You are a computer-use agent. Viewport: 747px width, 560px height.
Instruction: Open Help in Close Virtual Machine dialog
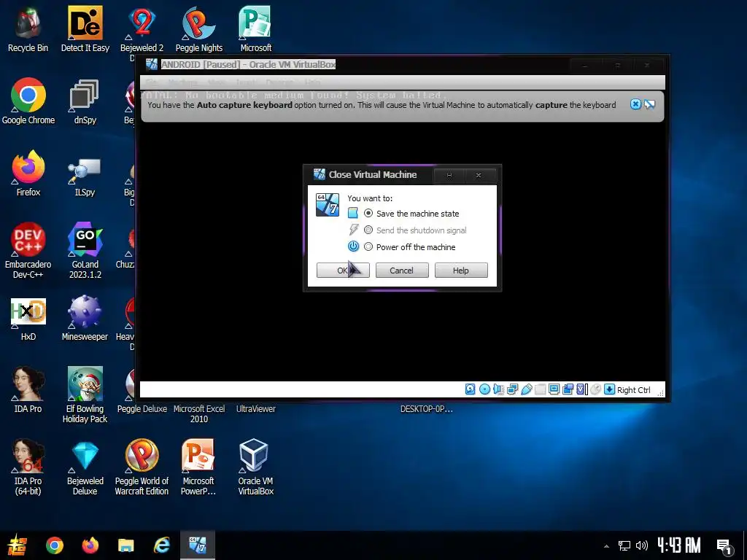tap(461, 270)
